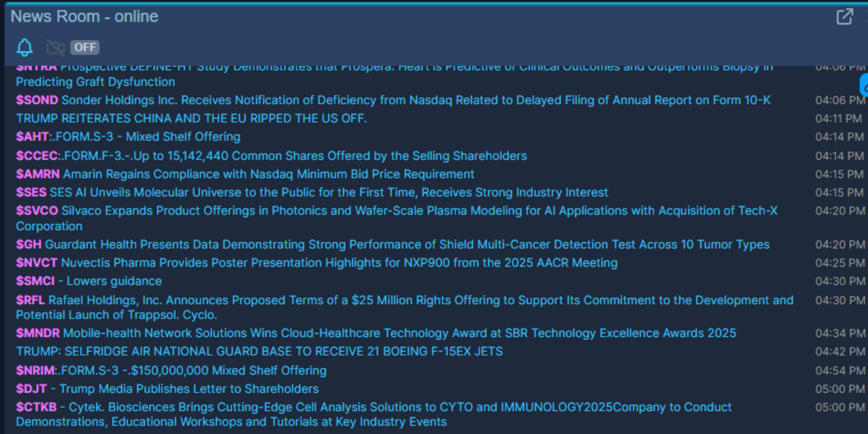Select the $CTKB Cytek Biosciences headline
This screenshot has width=868, height=434.
[x=374, y=414]
